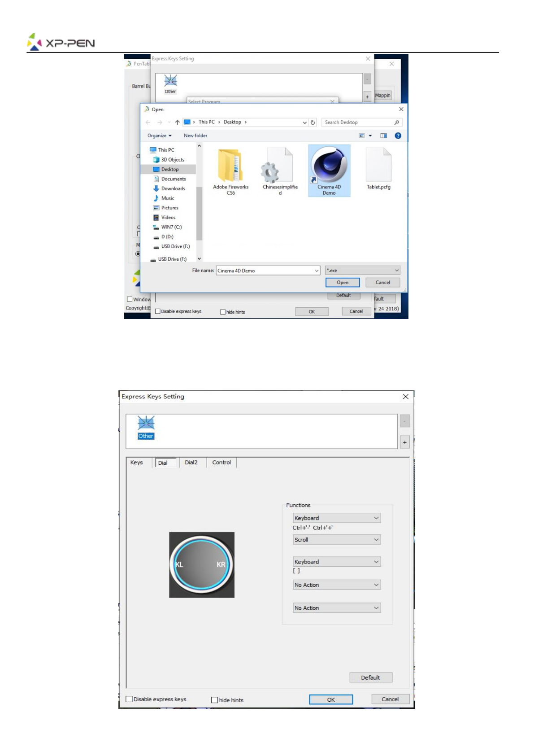The width and height of the screenshot is (534, 756).
Task: Select the Tablet.pcfg file icon
Action: 378,165
